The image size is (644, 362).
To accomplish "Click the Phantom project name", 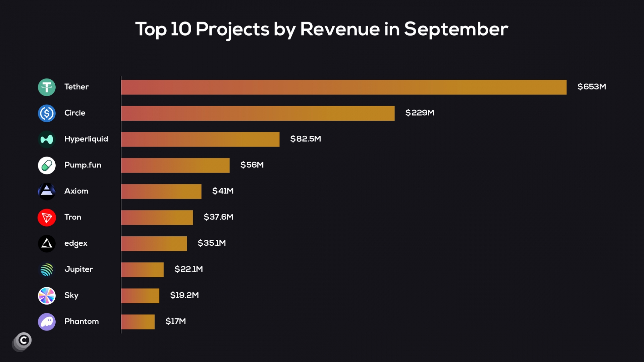I will point(82,321).
